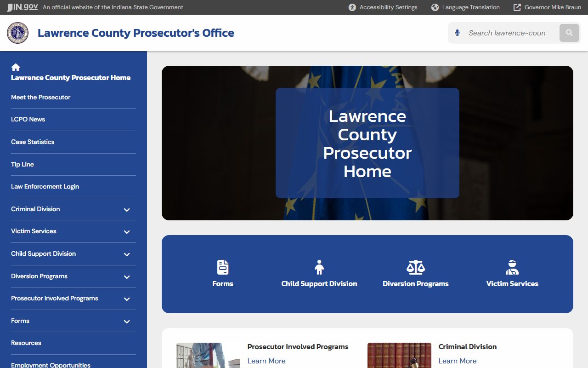Viewport: 588px width, 368px height.
Task: Expand Child Support Division submenu chevron
Action: [x=127, y=254]
